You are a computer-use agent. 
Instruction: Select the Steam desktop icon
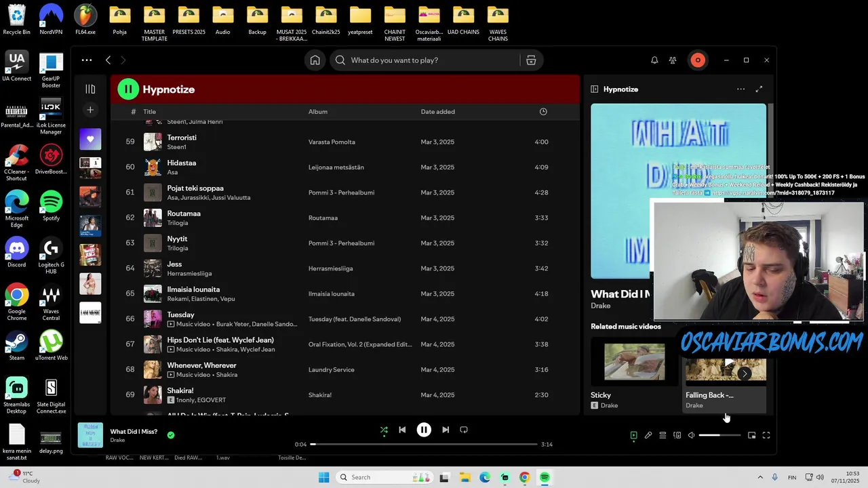pos(17,345)
